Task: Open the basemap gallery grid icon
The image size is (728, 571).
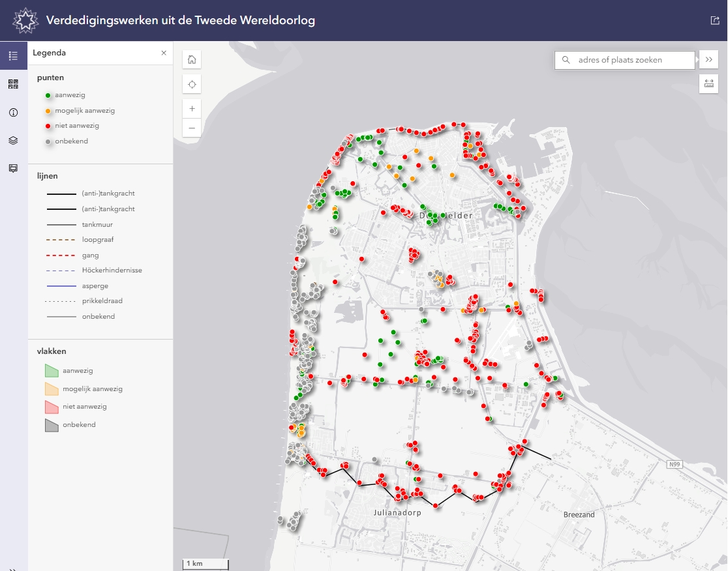Action: (13, 84)
